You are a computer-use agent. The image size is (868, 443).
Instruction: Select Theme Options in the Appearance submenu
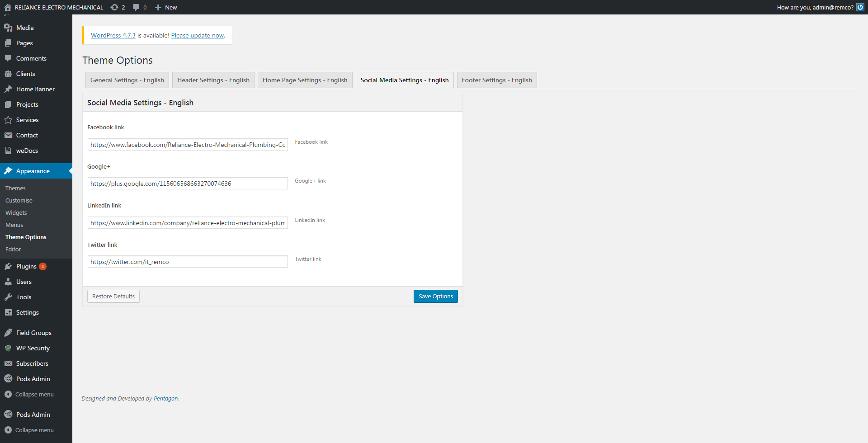[x=26, y=237]
